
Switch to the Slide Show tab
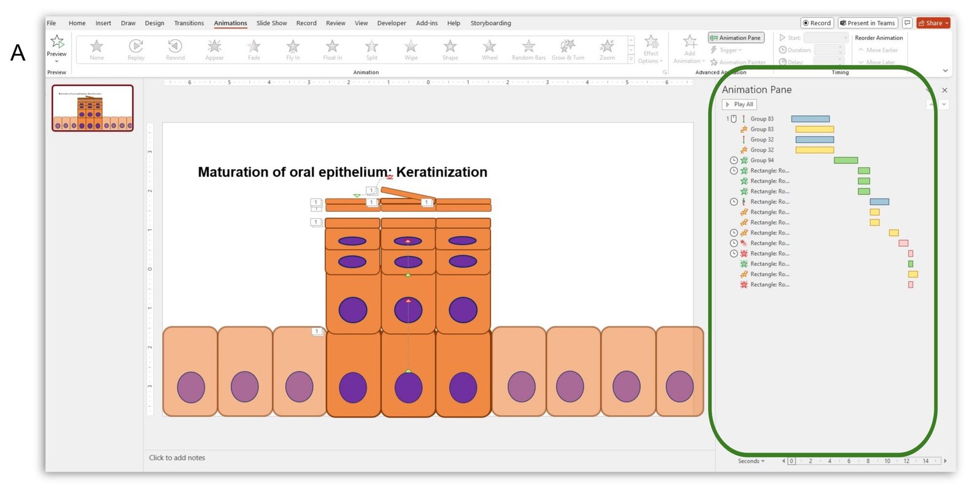coord(271,23)
